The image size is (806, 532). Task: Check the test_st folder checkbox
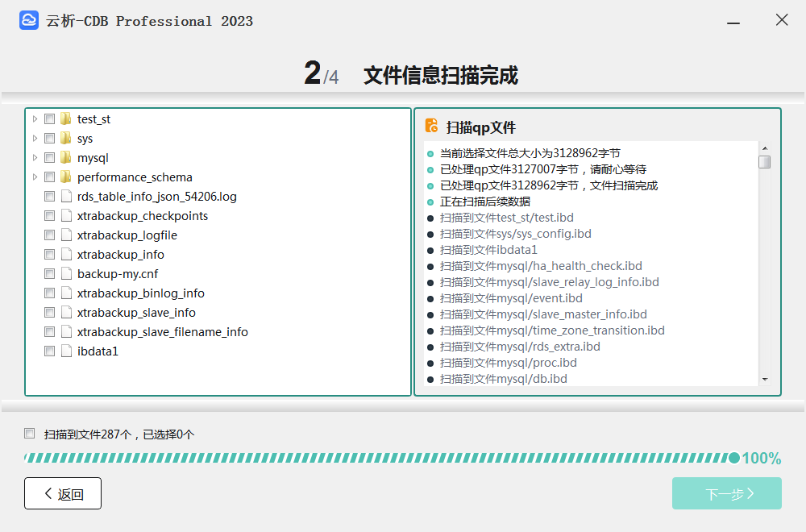click(49, 119)
